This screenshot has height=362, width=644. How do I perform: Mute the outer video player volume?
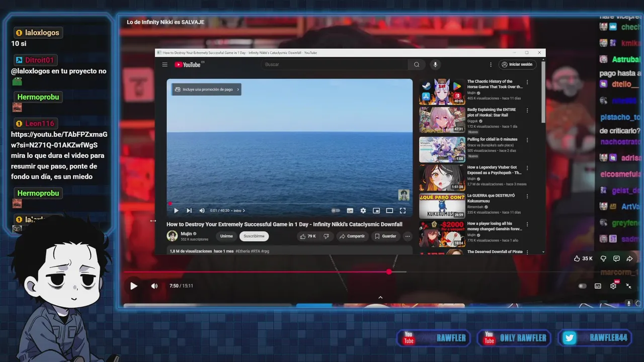click(x=154, y=286)
